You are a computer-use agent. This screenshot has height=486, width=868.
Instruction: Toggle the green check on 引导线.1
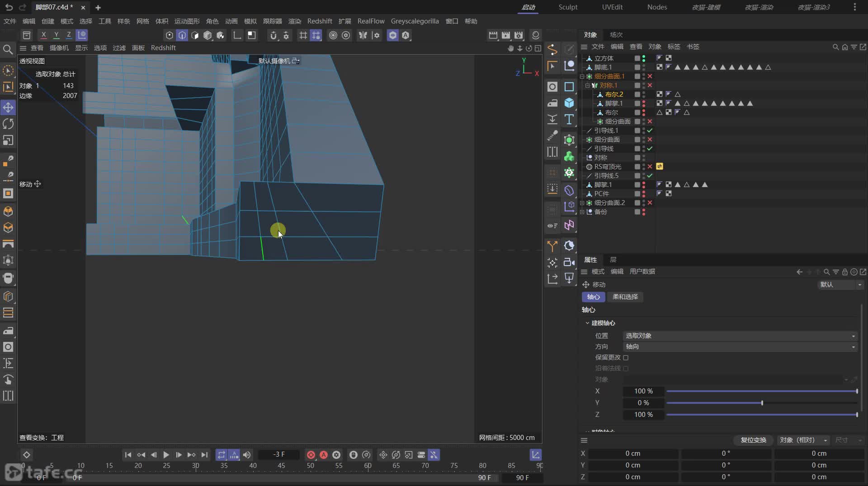click(650, 131)
